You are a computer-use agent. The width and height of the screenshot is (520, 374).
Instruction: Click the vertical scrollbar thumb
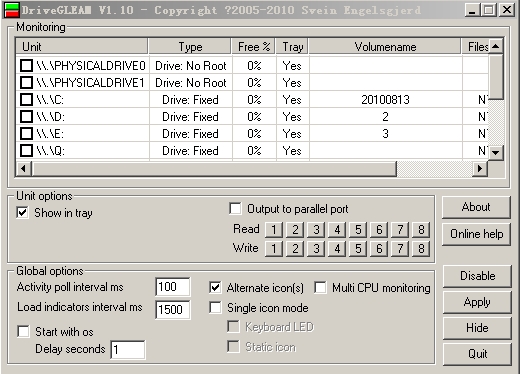[496, 77]
